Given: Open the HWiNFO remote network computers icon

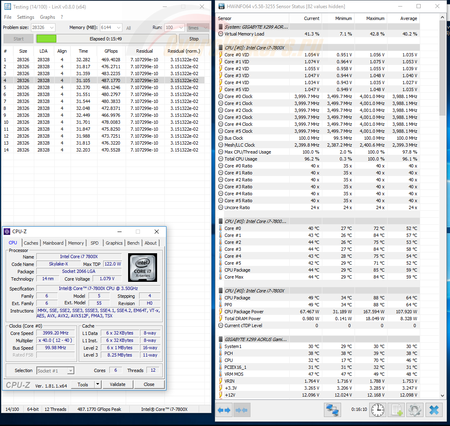Looking at the screenshot, I should pyautogui.click(x=332, y=410).
